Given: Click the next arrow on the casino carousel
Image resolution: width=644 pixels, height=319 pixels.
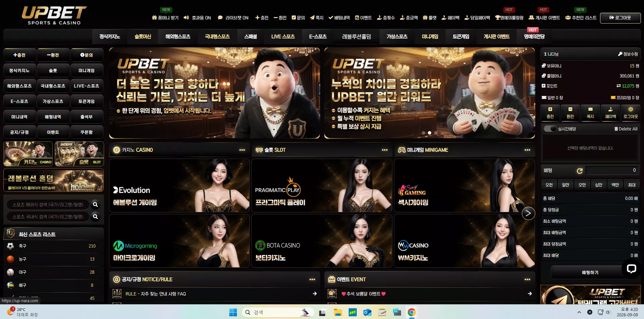Looking at the screenshot, I should [528, 213].
